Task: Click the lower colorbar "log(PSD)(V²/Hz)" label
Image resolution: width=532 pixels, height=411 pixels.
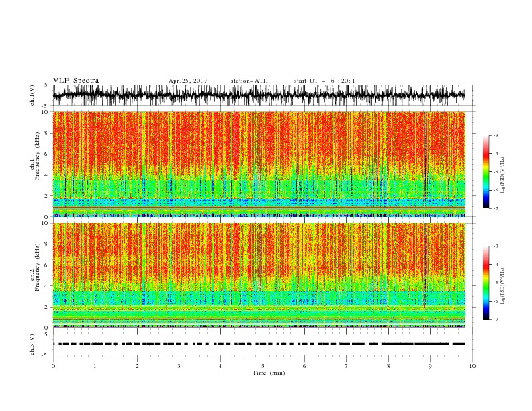Action: tap(502, 286)
